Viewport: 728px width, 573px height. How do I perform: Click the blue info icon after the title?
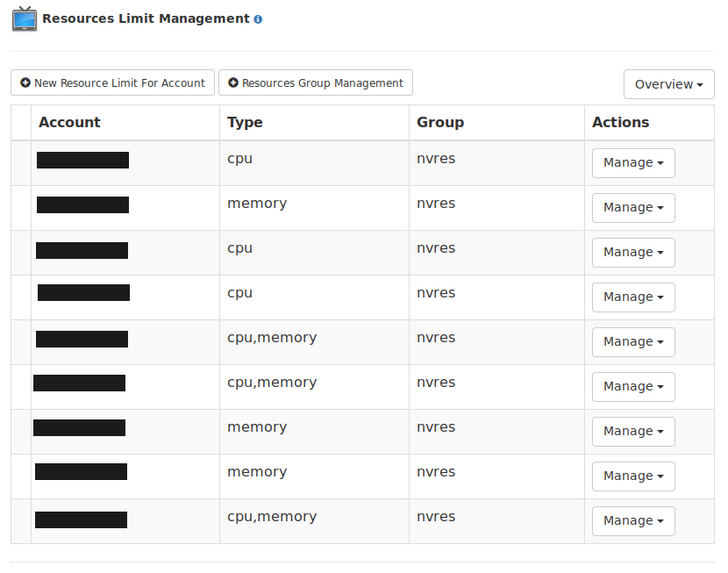pos(258,19)
